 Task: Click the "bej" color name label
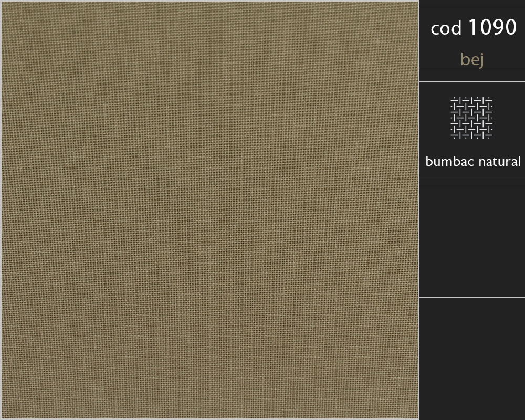pos(472,60)
